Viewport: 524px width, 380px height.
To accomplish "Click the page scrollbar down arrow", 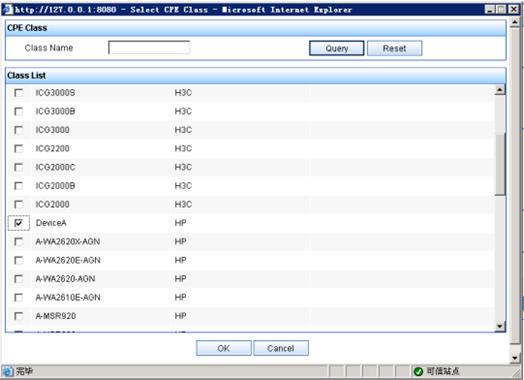I will 515,358.
